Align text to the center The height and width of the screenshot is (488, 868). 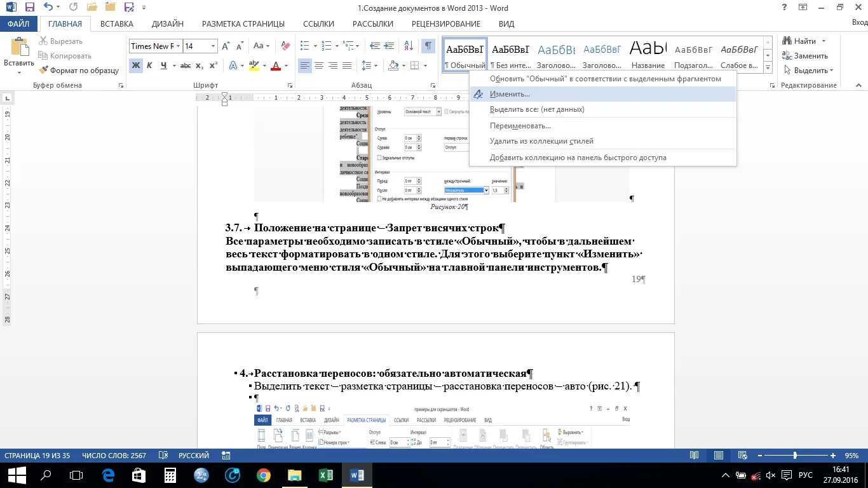(x=319, y=65)
